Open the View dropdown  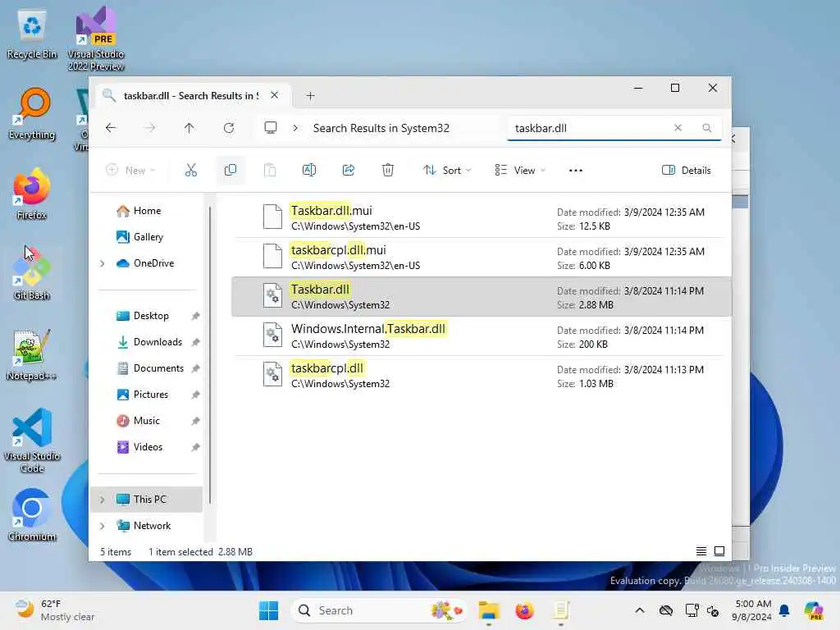(x=519, y=171)
